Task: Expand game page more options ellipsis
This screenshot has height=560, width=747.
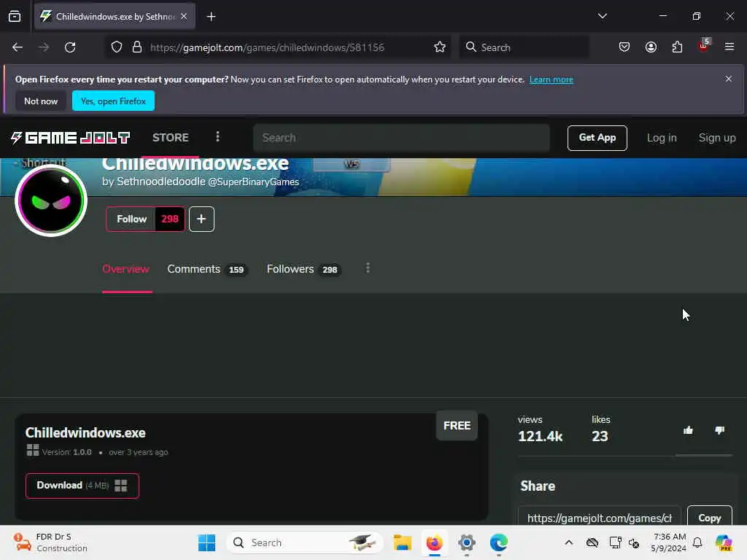Action: coord(368,268)
